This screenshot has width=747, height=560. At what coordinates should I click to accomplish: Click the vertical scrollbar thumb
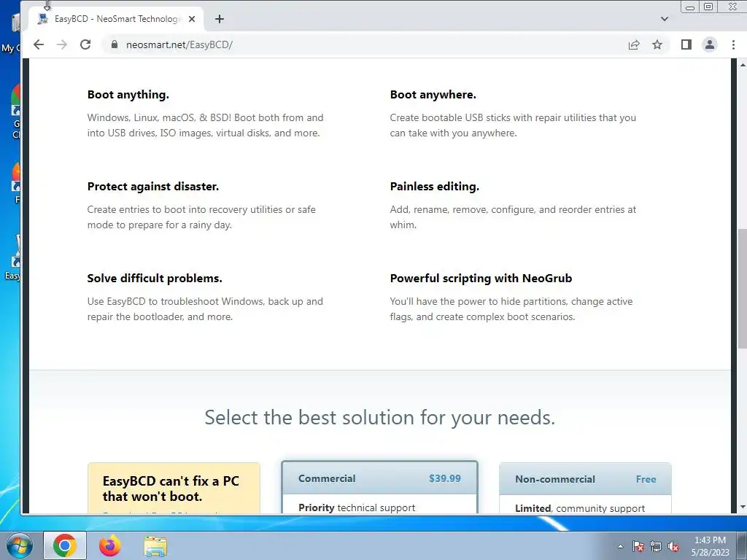pos(742,288)
